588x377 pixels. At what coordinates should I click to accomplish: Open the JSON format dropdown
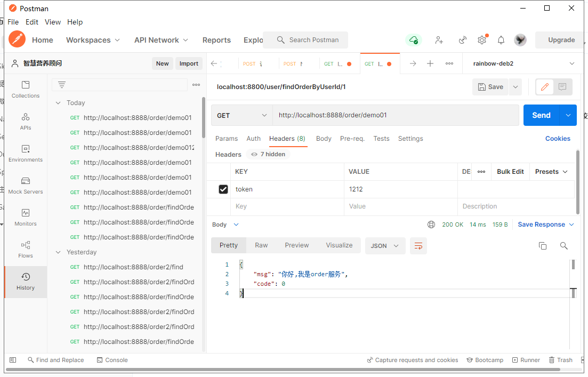[x=385, y=246]
